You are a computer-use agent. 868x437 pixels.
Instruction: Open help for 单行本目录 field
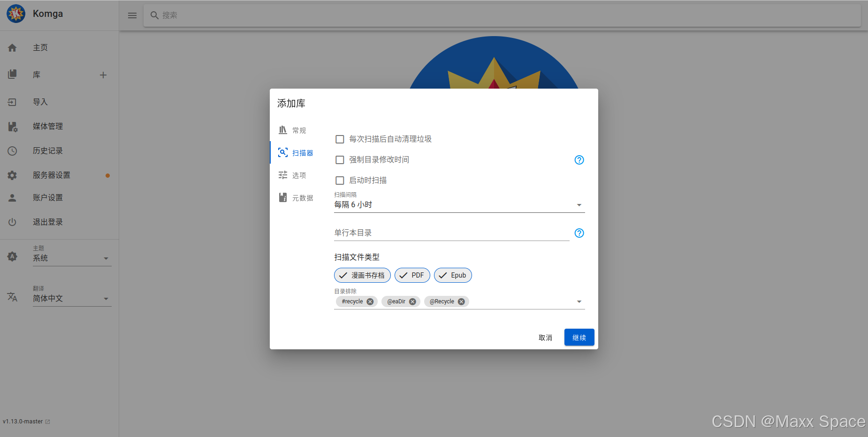coord(579,233)
